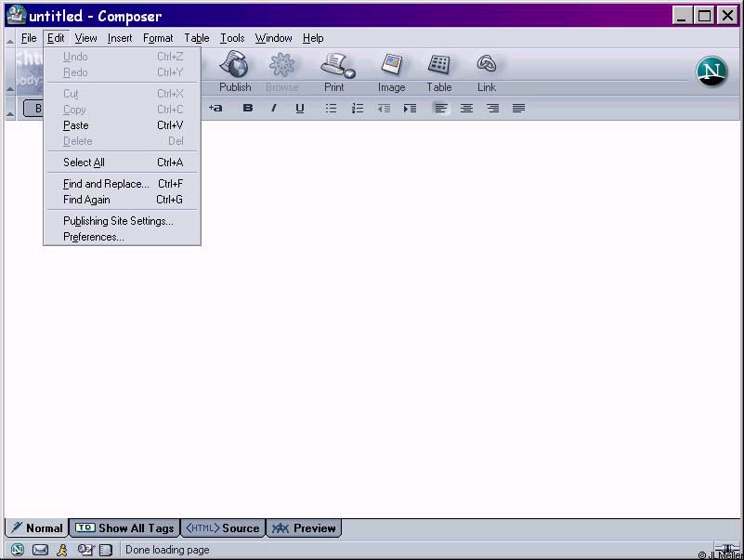Screen dimensions: 744x560
Task: Choose Find Again menu entry
Action: 123,200
